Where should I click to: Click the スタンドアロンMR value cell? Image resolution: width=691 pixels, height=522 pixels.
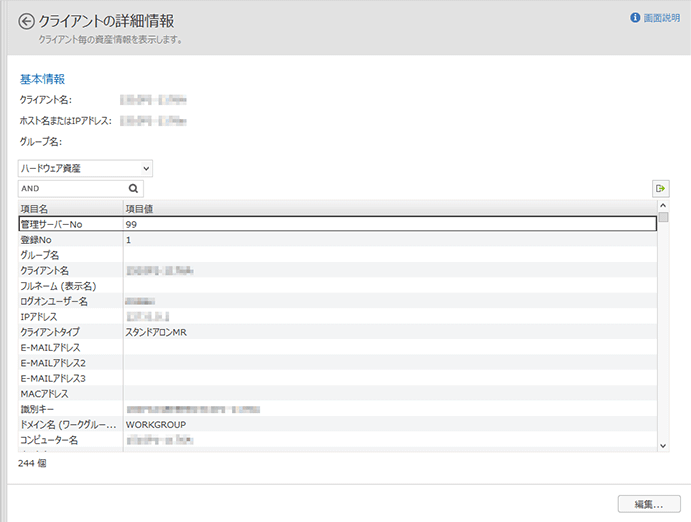[x=390, y=332]
